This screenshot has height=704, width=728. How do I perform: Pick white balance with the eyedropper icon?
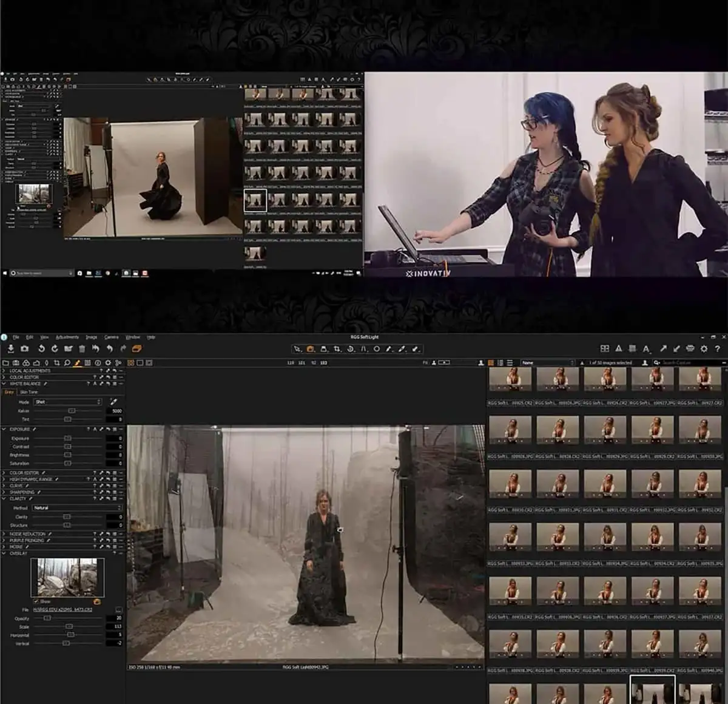pos(113,402)
